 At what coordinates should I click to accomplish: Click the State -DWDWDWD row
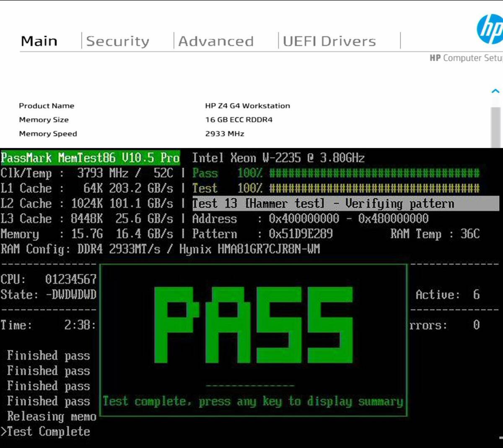(49, 294)
